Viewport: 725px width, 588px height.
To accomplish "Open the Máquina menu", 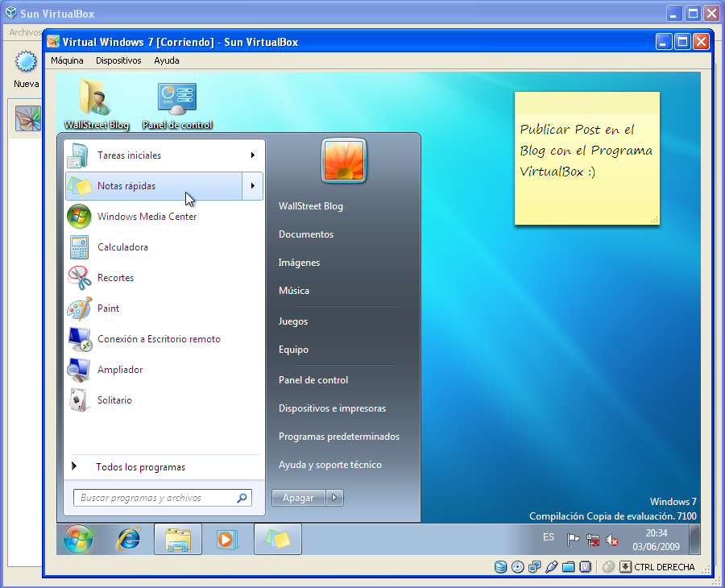I will [67, 60].
